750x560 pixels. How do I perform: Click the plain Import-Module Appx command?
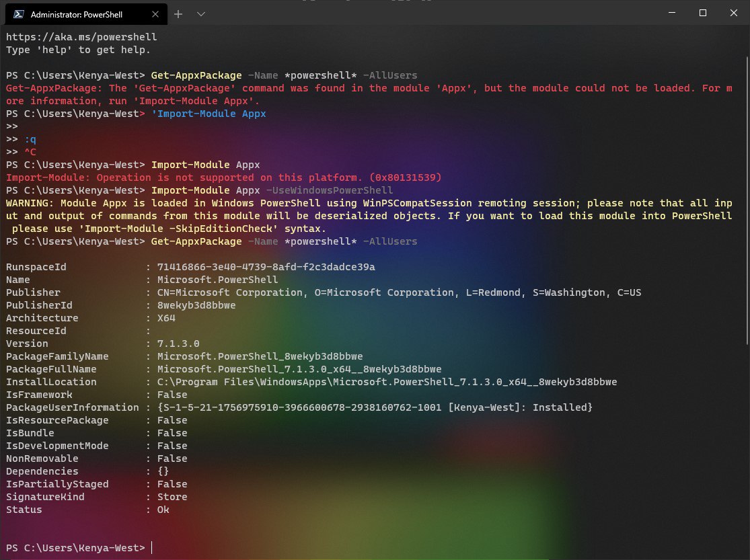pos(206,165)
